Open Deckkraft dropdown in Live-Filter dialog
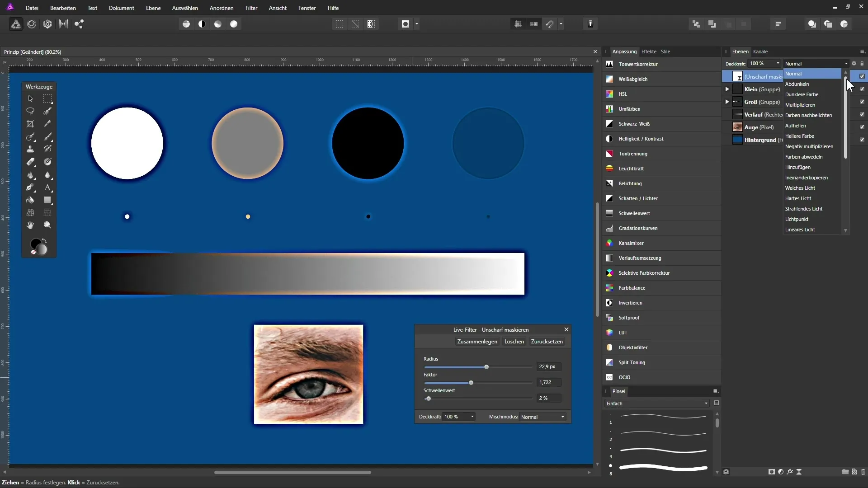Screen dimensions: 868x488 (x=472, y=417)
